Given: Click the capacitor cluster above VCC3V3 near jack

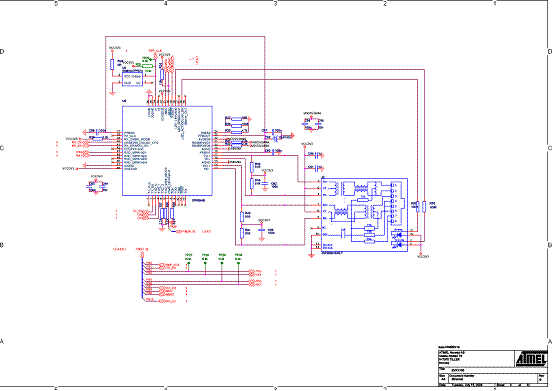Looking at the screenshot, I should point(312,123).
